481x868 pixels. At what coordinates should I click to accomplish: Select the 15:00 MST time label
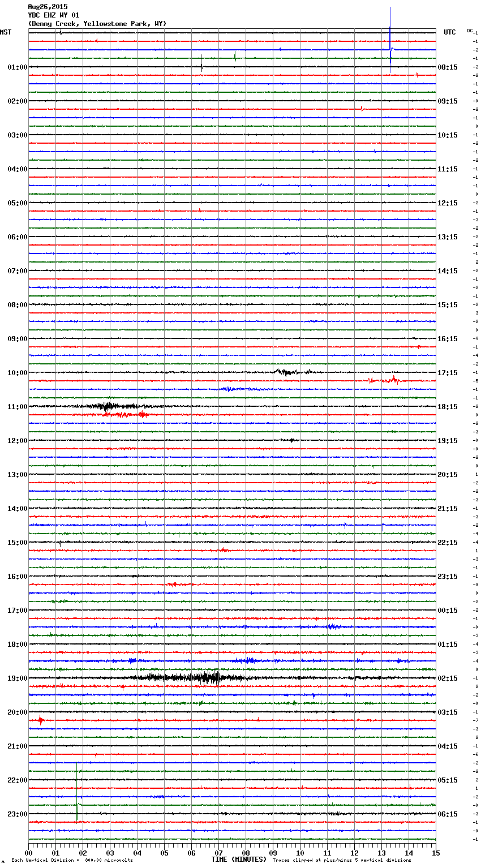18,543
